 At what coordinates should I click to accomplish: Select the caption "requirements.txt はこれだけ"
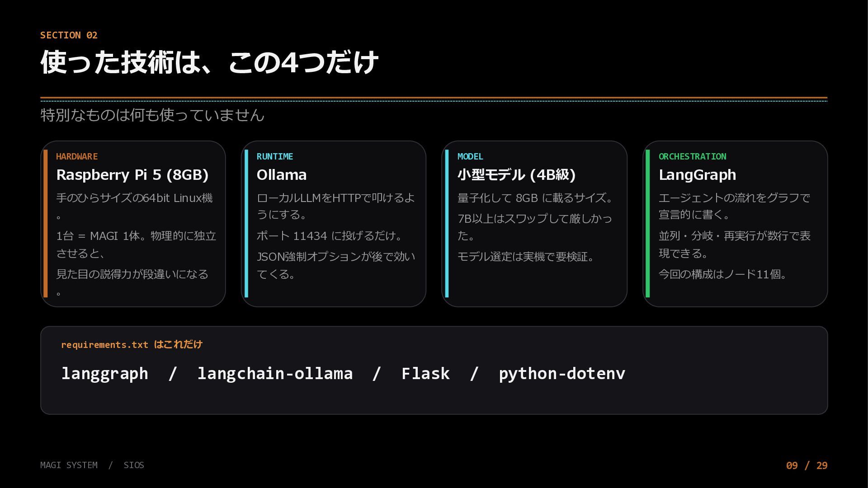(132, 344)
